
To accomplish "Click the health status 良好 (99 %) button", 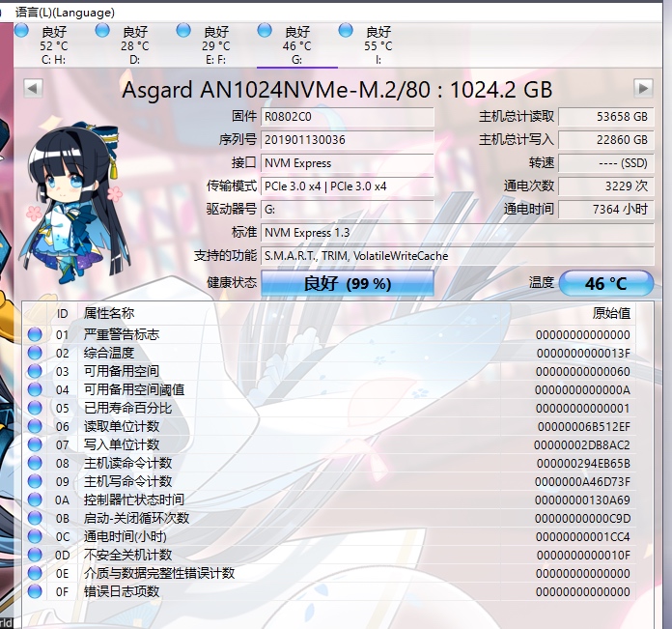I will 348,283.
